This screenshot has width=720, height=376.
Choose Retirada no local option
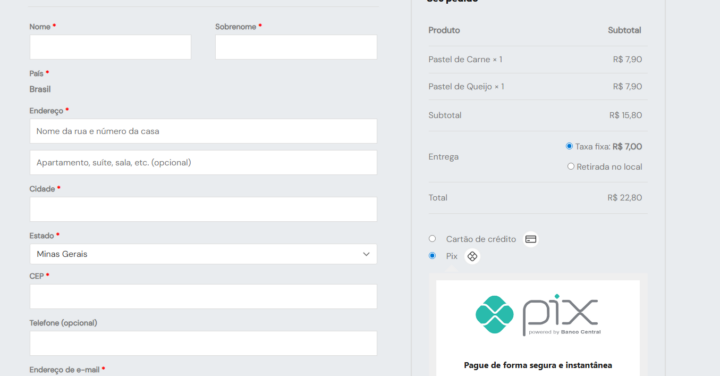[x=571, y=167]
